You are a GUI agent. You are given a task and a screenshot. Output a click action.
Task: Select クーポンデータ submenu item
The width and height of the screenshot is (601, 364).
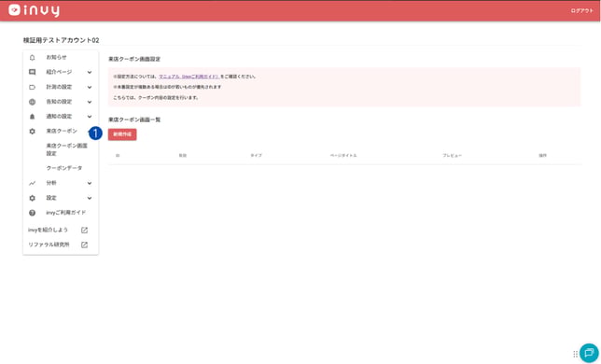[x=64, y=168]
